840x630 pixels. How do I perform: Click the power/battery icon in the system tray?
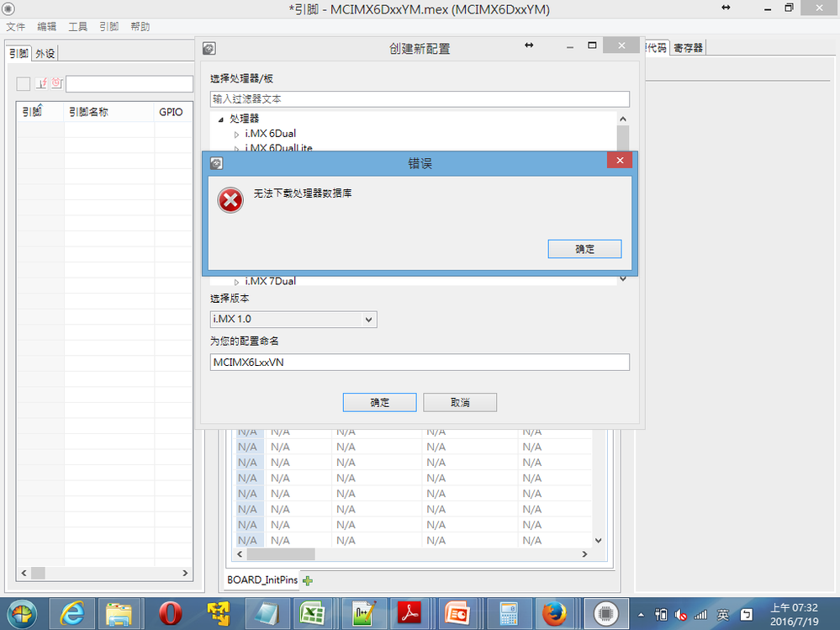(661, 615)
